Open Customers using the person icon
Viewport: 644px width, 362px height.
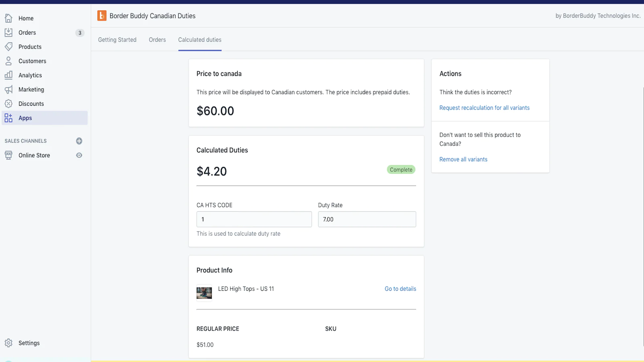pos(8,61)
